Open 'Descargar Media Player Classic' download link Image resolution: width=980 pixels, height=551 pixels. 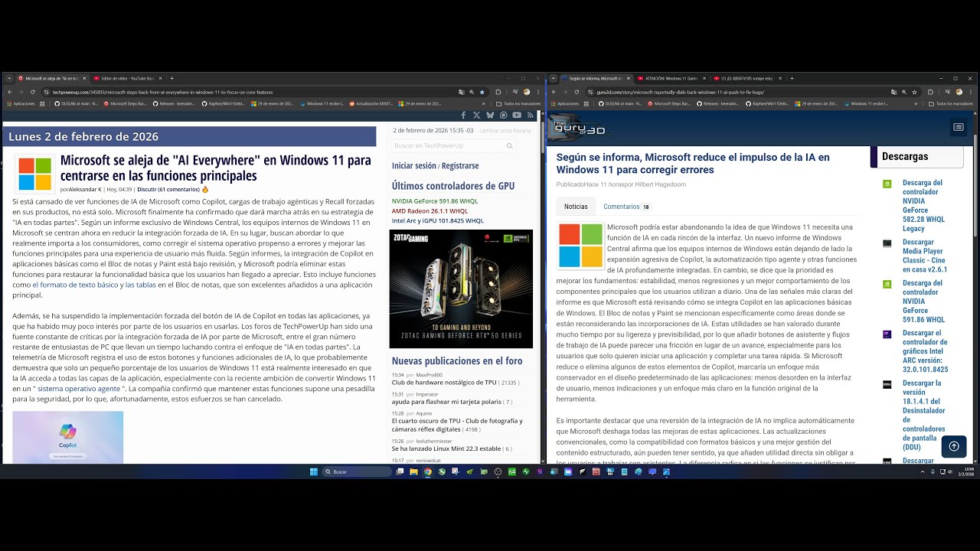pos(925,256)
